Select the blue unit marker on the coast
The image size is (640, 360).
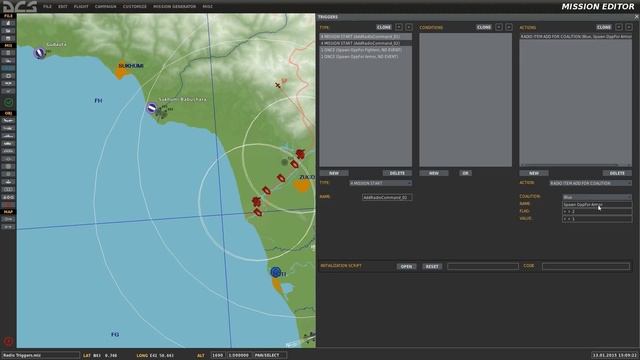[276, 272]
